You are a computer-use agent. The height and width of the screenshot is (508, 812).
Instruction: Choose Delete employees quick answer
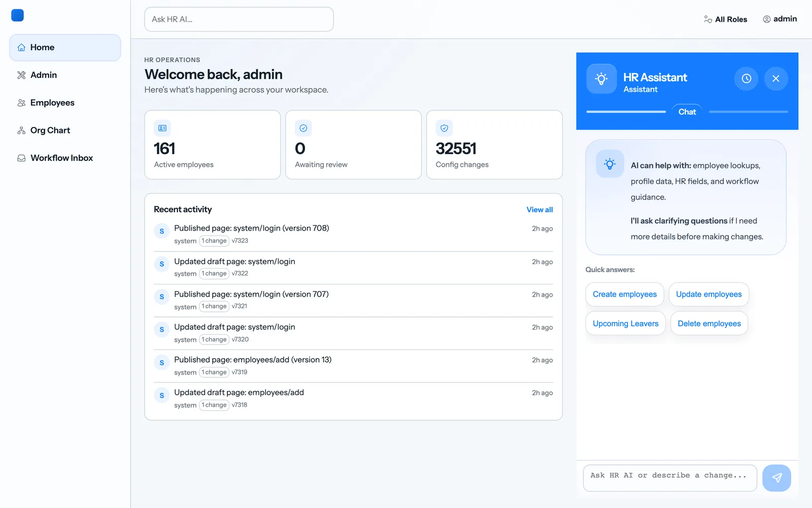[x=709, y=324]
